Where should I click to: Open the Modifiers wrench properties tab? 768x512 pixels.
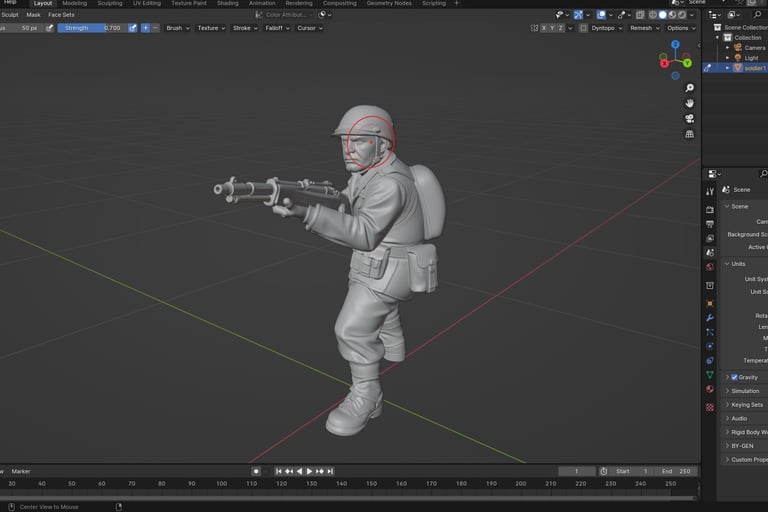(x=710, y=317)
